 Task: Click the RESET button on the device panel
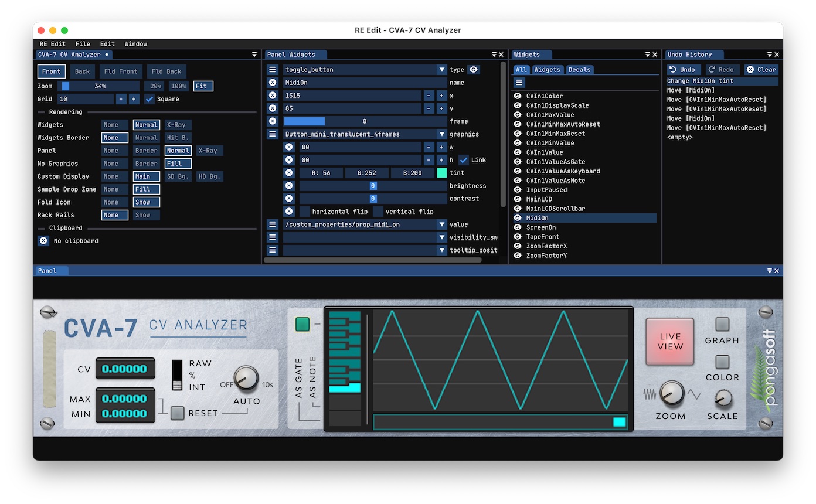click(x=178, y=413)
